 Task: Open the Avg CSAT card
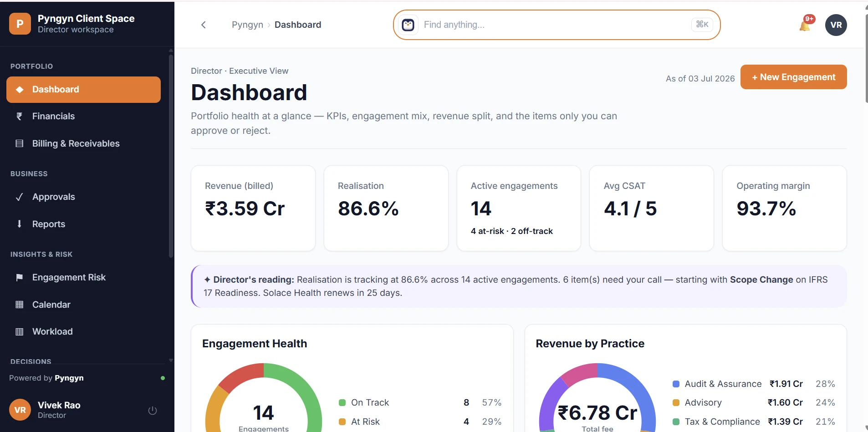(x=652, y=208)
